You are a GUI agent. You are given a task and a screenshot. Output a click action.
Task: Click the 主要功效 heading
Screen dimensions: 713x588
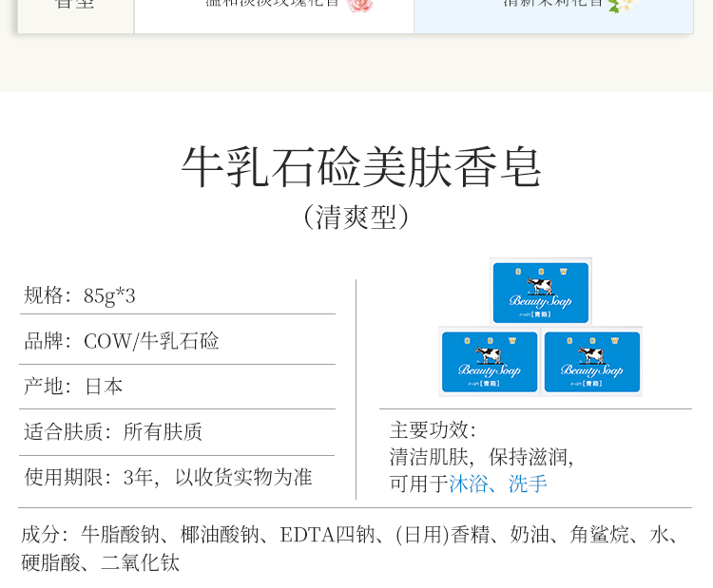point(434,430)
